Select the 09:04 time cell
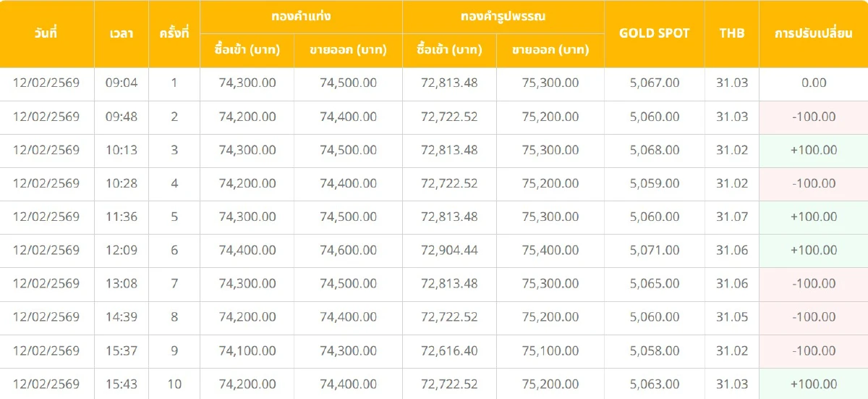Viewport: 868px width, 399px height. click(x=122, y=83)
